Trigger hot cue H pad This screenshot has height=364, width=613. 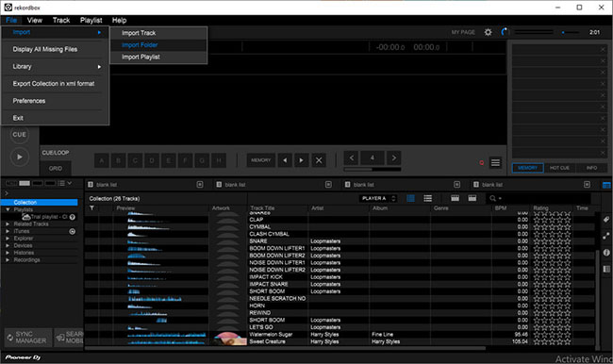(x=219, y=160)
